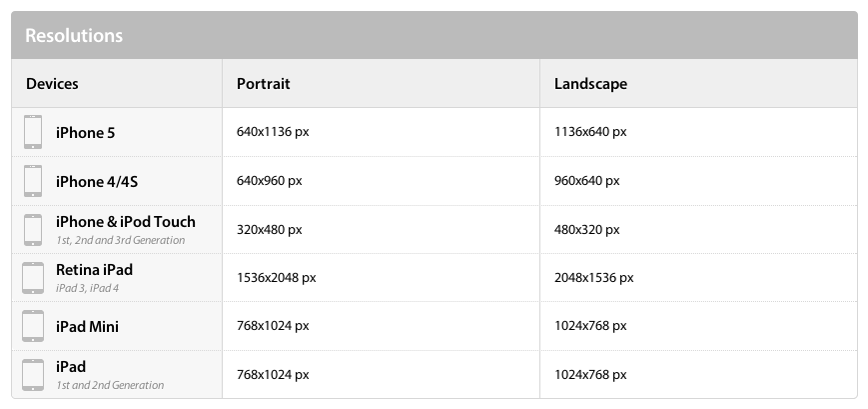This screenshot has width=868, height=409.
Task: Select the Retina iPad device name
Action: click(x=94, y=270)
